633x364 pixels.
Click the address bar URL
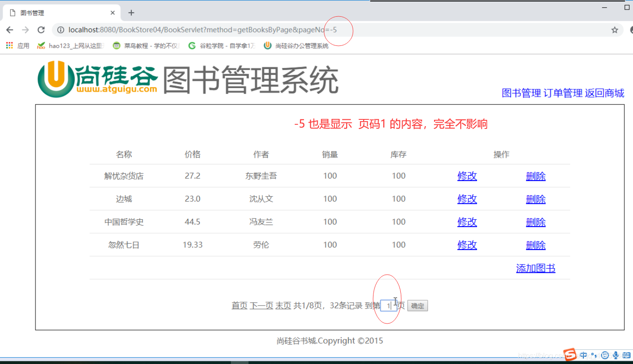tap(203, 30)
